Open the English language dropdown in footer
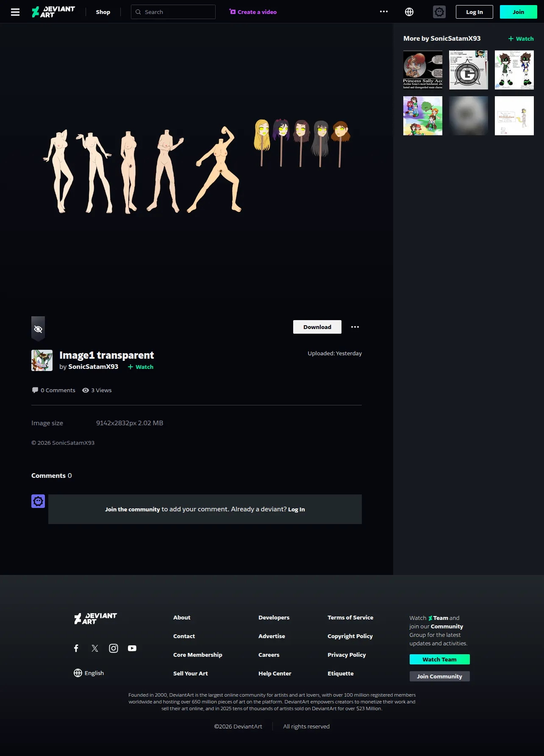The image size is (544, 756). pos(89,673)
